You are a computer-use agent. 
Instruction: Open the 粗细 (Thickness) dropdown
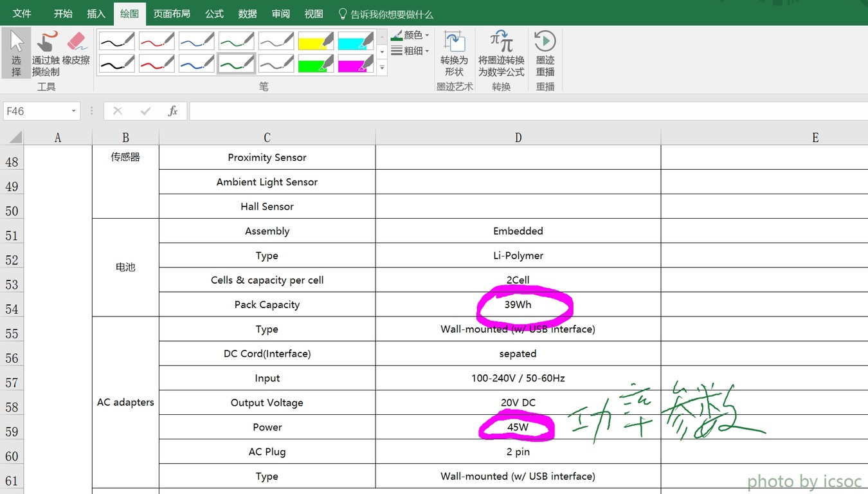410,50
